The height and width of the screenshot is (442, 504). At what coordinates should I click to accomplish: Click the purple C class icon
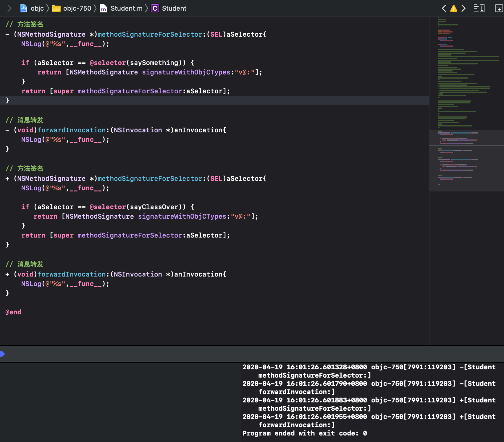pos(155,8)
